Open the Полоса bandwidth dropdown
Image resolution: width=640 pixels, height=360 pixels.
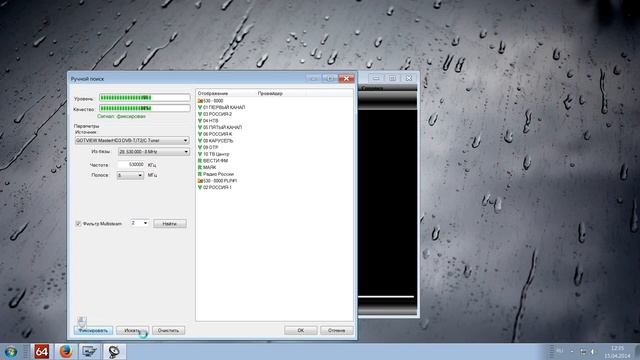pos(130,175)
